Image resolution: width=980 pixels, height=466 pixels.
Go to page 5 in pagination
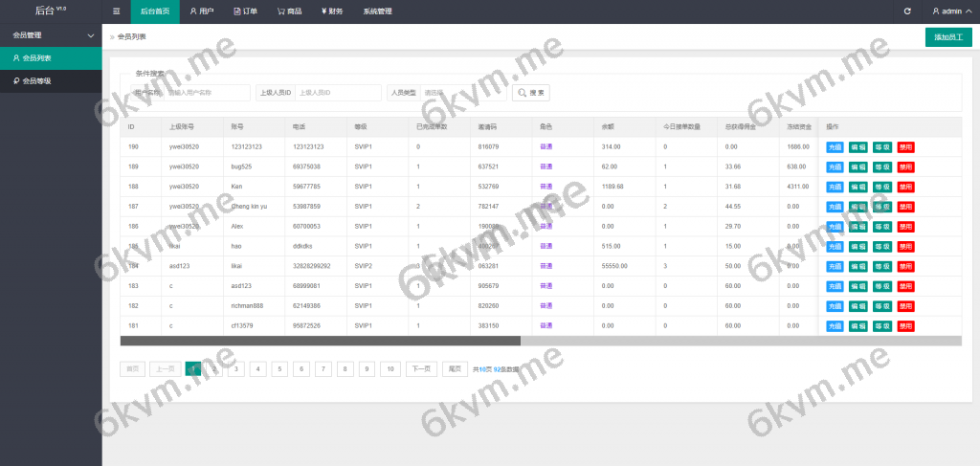[x=278, y=368]
